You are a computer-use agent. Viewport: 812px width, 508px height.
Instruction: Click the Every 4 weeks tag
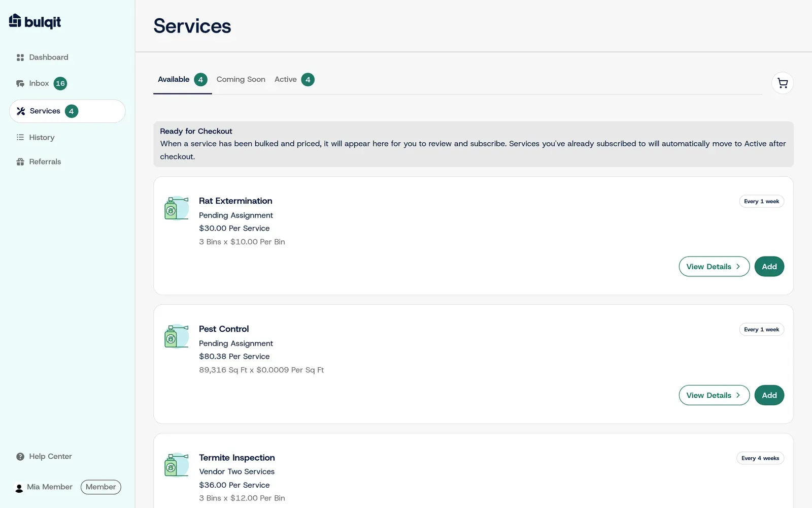(760, 458)
